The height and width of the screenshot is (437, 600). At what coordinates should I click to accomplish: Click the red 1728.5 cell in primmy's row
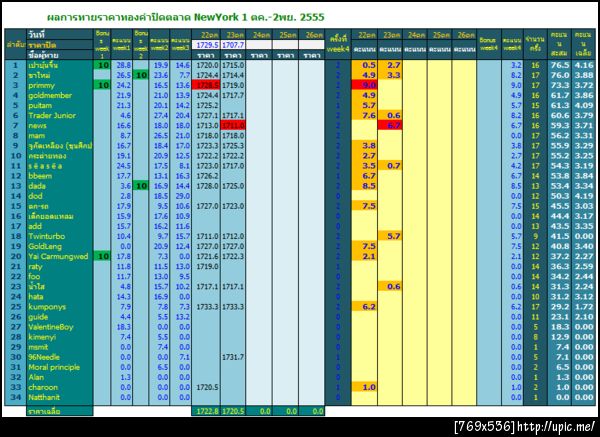point(206,85)
